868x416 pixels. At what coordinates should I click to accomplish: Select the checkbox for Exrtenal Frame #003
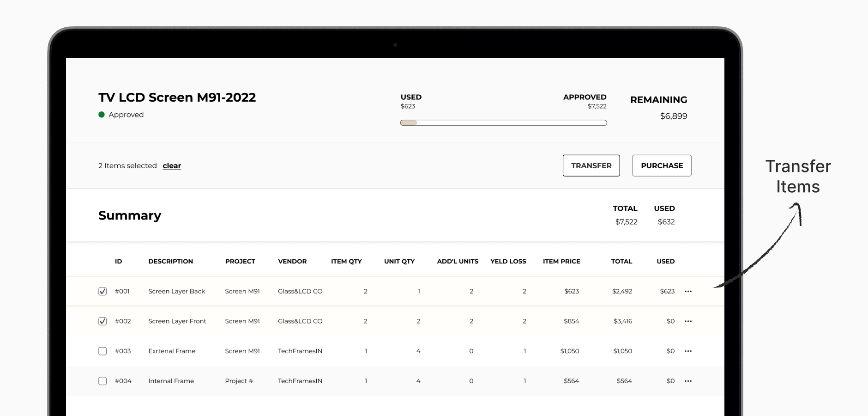102,351
